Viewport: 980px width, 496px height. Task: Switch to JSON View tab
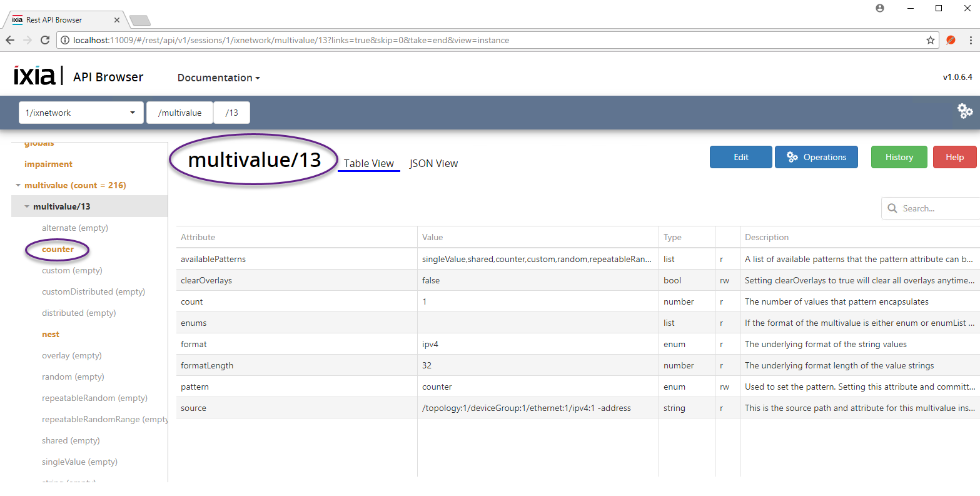433,163
